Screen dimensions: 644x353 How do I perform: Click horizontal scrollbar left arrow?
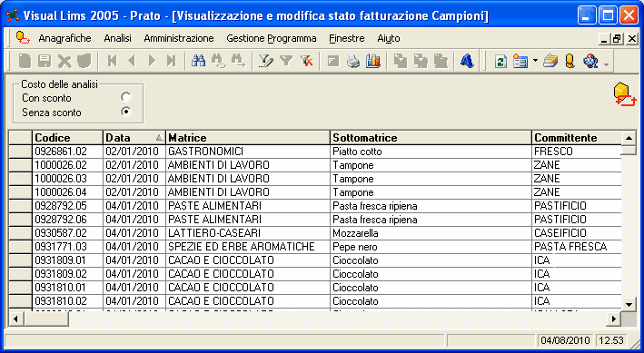point(15,319)
